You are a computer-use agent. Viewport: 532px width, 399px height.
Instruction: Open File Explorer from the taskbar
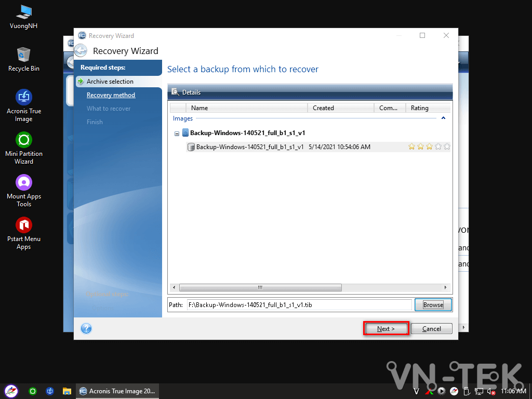(x=67, y=391)
